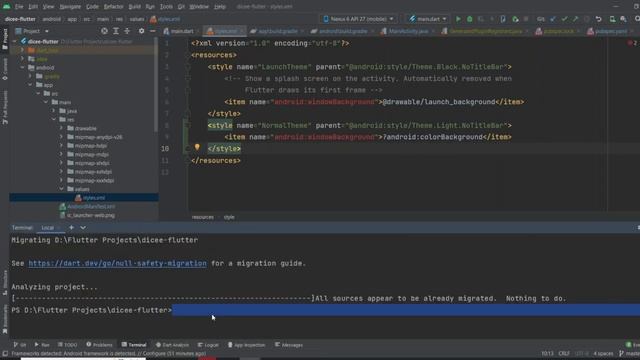Viewport: 640px width, 360px height.
Task: Expand the java folder in tree
Action: click(53, 111)
